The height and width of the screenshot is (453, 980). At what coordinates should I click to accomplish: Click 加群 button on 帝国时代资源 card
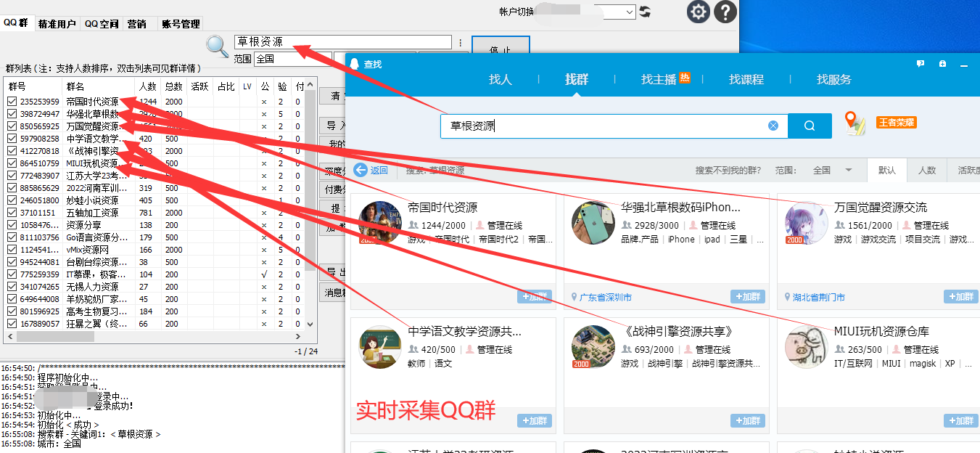coord(535,296)
